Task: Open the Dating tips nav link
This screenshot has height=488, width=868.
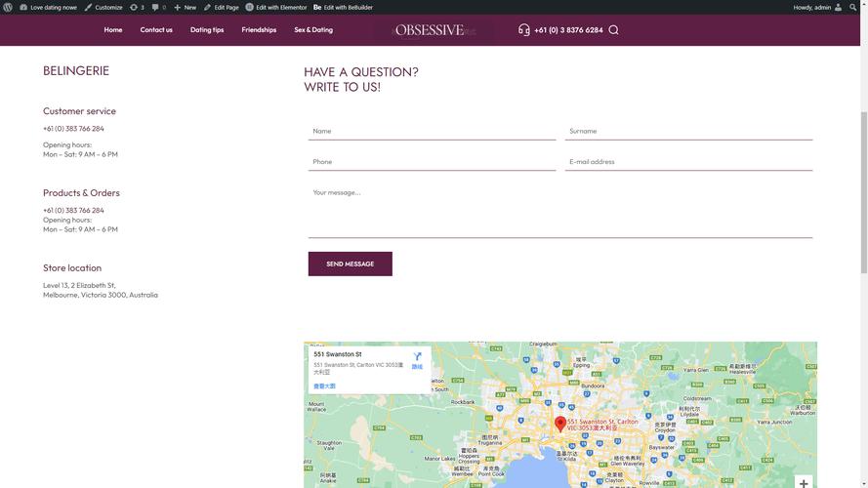Action: click(x=207, y=30)
